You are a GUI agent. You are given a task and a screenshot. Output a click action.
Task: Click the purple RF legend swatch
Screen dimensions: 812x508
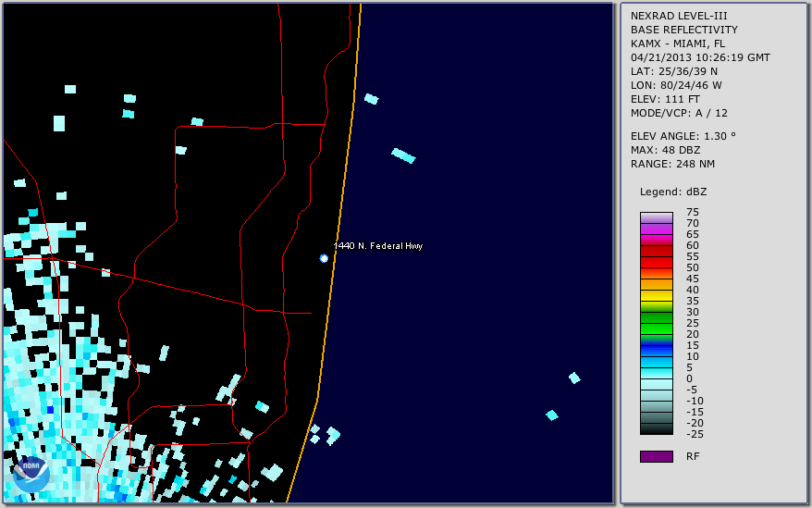pyautogui.click(x=656, y=456)
